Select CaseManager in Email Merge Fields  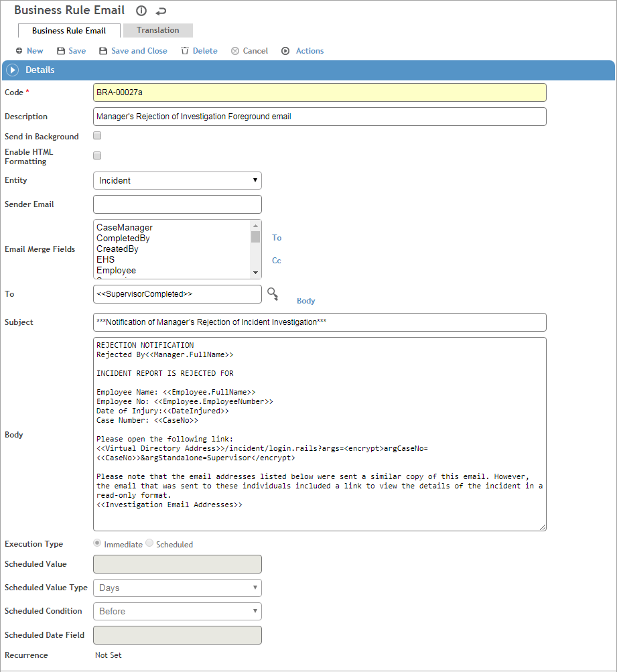124,228
